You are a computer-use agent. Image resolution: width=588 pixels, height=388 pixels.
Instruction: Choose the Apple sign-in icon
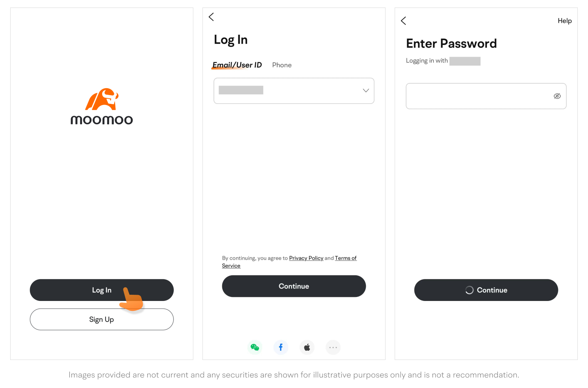pos(307,347)
